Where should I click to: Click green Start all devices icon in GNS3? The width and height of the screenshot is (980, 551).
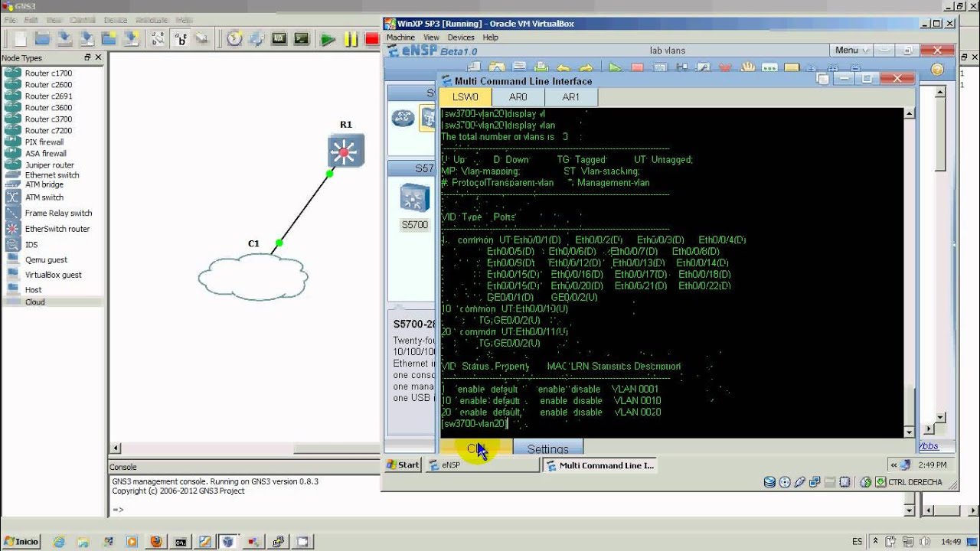tap(328, 39)
